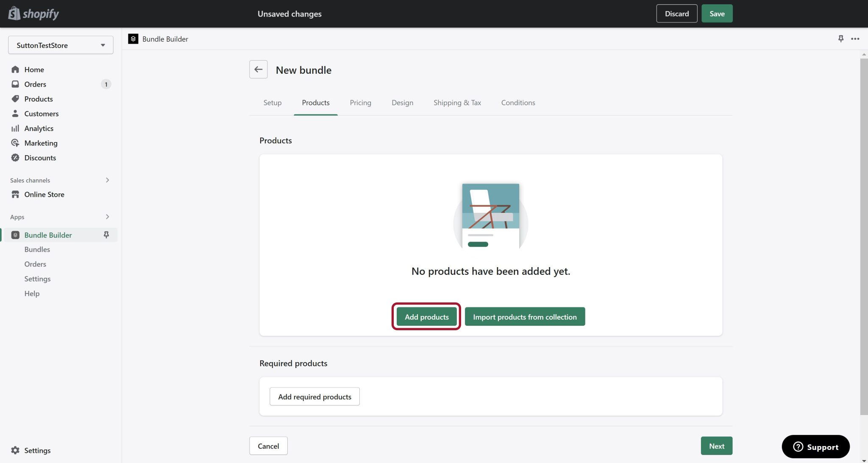This screenshot has height=463, width=868.
Task: Click the Bundle Builder app icon
Action: [15, 234]
